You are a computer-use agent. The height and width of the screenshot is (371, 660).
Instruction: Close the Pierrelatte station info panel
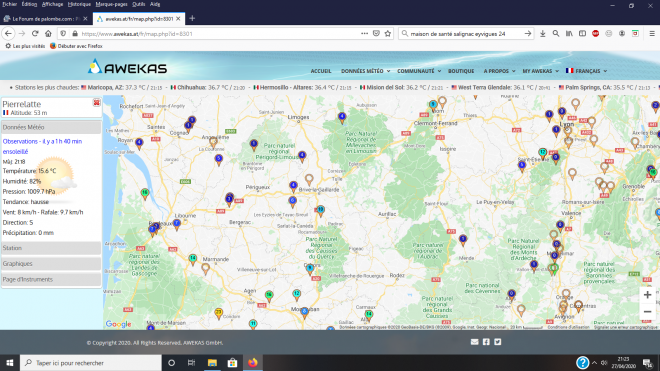point(96,103)
